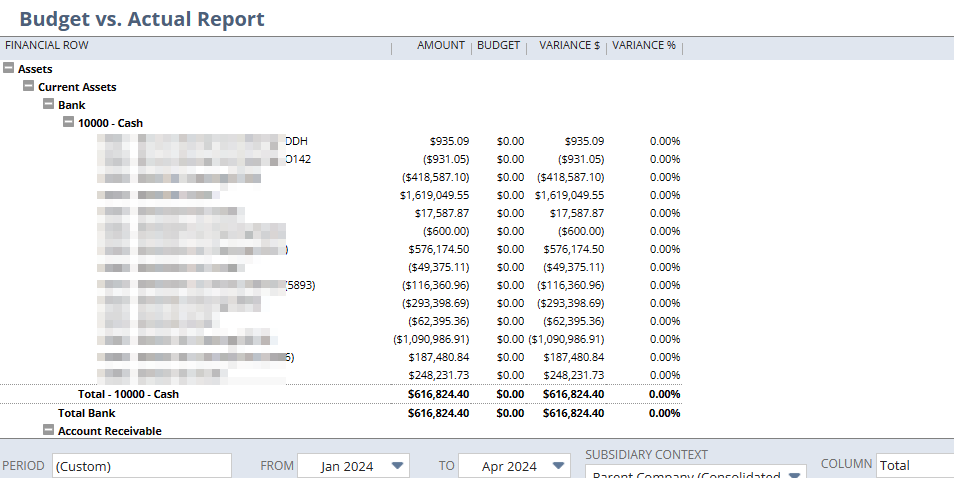Viewport: 954px width, 478px height.
Task: Open the To Apr 2024 dropdown
Action: coord(514,466)
